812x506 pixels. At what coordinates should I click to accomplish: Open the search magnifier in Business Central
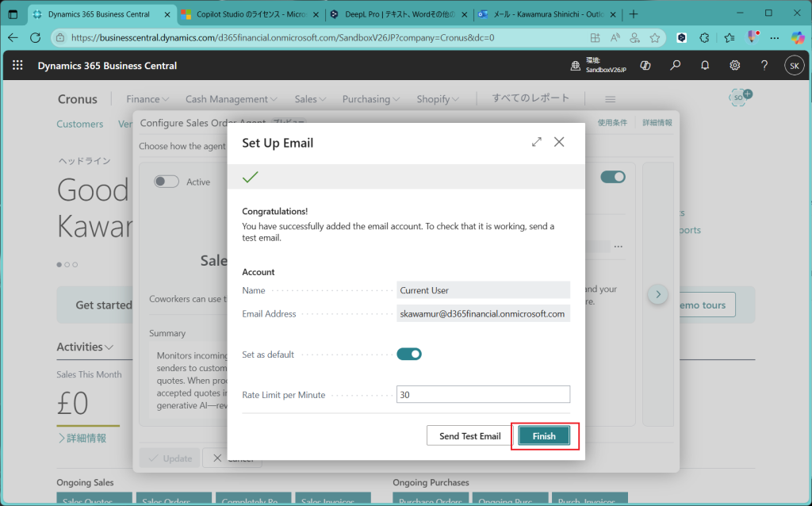[676, 65]
